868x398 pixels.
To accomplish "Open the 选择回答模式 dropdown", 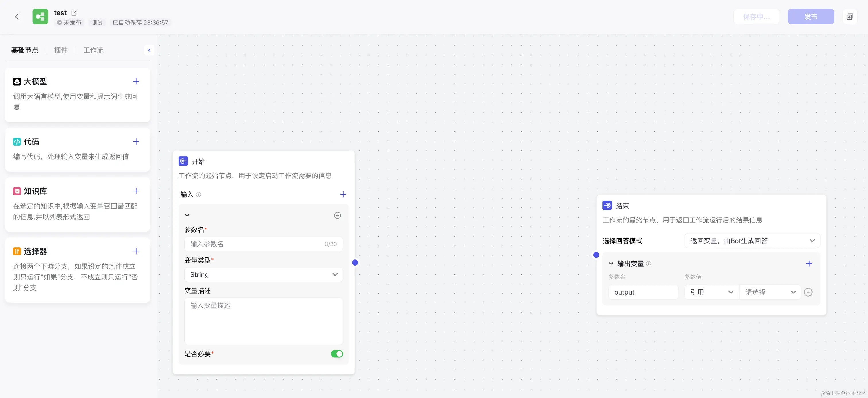I will (x=752, y=241).
